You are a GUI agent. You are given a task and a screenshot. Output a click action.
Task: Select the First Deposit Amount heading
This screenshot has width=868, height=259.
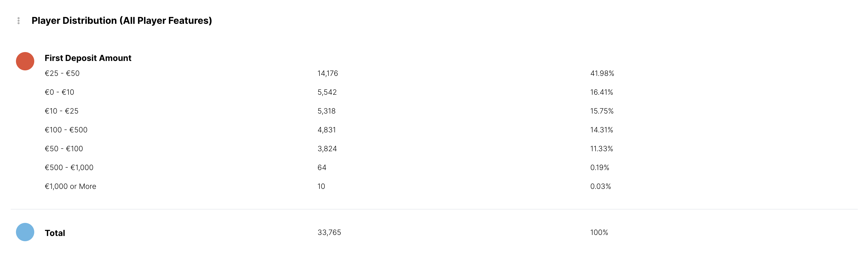[88, 58]
